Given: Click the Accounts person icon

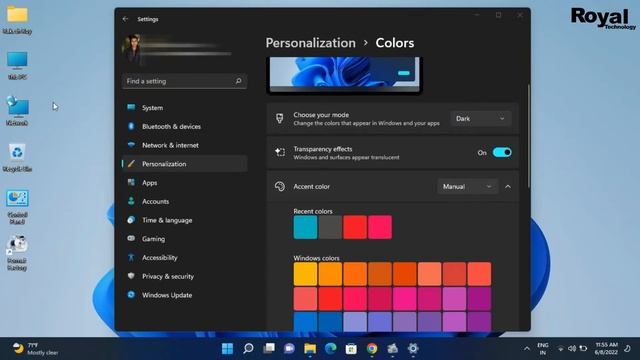Looking at the screenshot, I should pyautogui.click(x=131, y=201).
